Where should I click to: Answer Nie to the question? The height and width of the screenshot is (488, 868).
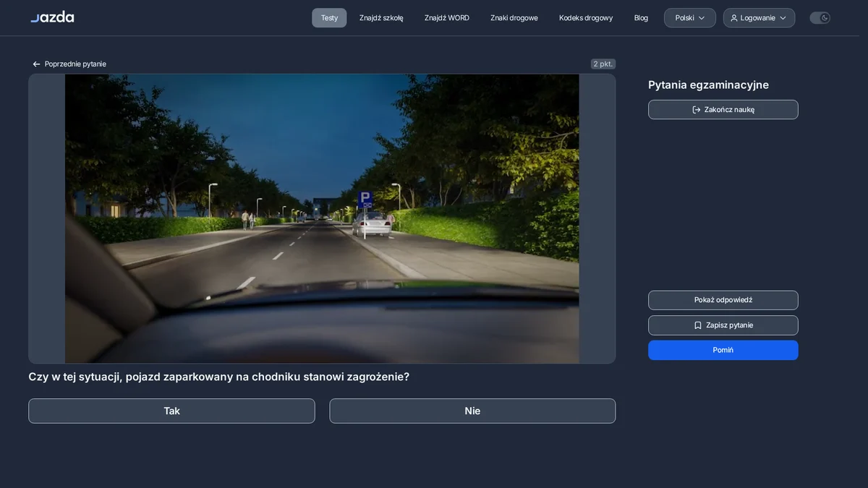click(472, 411)
